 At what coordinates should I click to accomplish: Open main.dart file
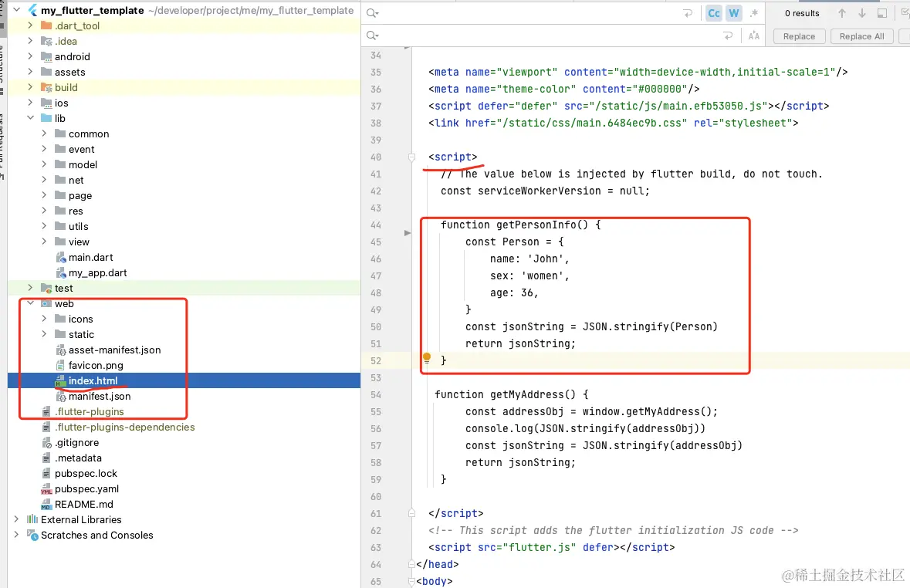click(x=90, y=257)
